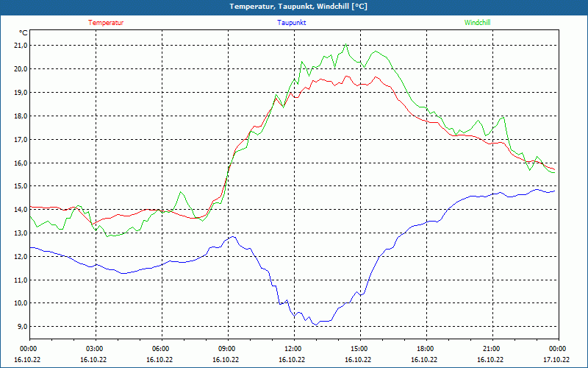Click the 09:00 time axis label
The width and height of the screenshot is (588, 368).
tap(228, 349)
